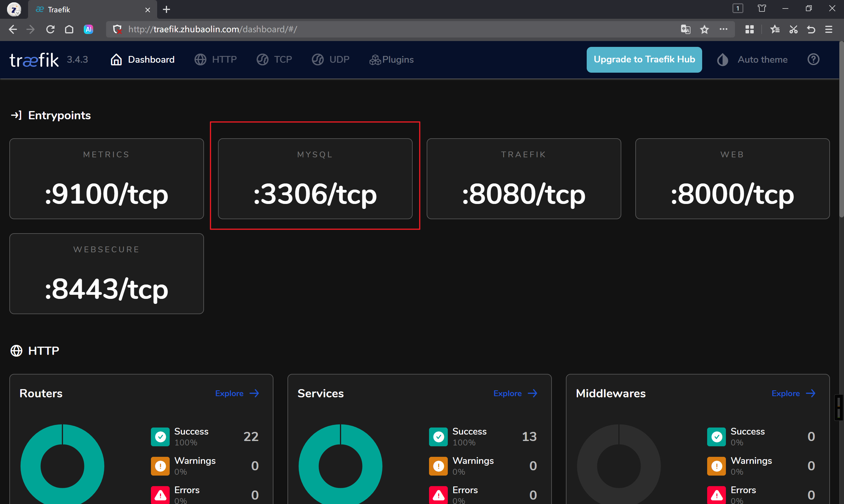The image size is (844, 504).
Task: Open the TCP navigation tab
Action: 274,60
